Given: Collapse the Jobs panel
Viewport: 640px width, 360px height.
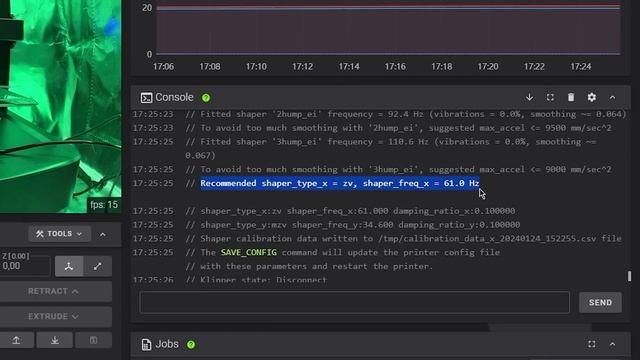Looking at the screenshot, I should [612, 344].
